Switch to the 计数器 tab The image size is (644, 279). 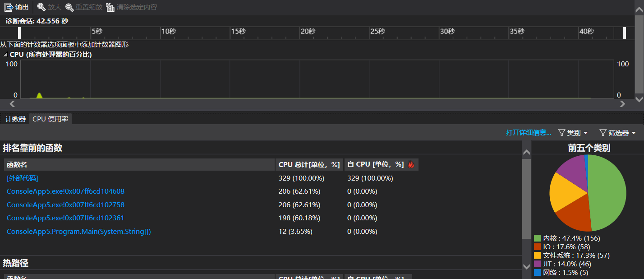(x=15, y=119)
